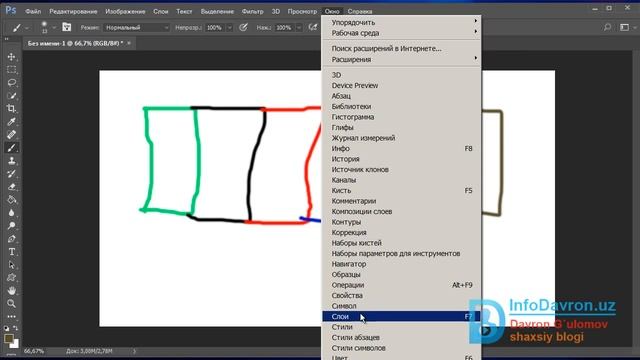Viewport: 640px width, 360px height.
Task: Choose Свойства in the Окно menu
Action: [402, 296]
